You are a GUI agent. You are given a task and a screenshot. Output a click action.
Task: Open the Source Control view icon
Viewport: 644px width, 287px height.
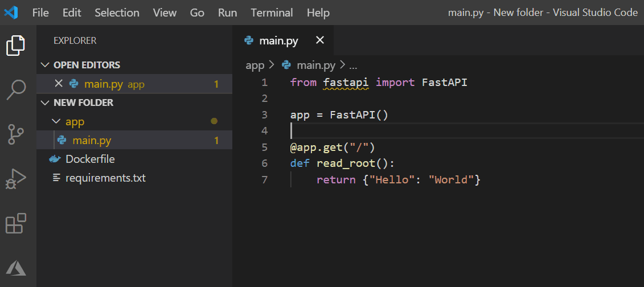(x=16, y=134)
